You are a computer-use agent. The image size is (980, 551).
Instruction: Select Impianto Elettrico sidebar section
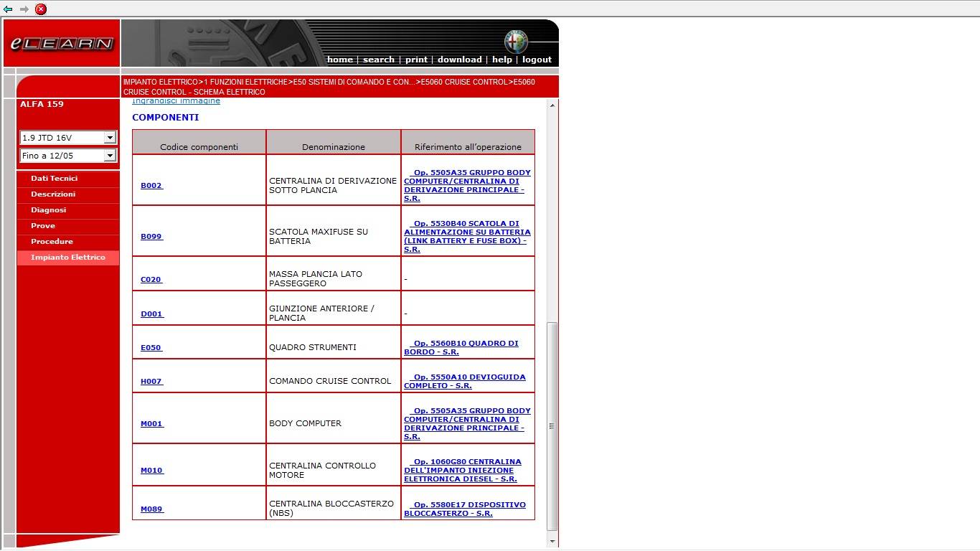[68, 258]
